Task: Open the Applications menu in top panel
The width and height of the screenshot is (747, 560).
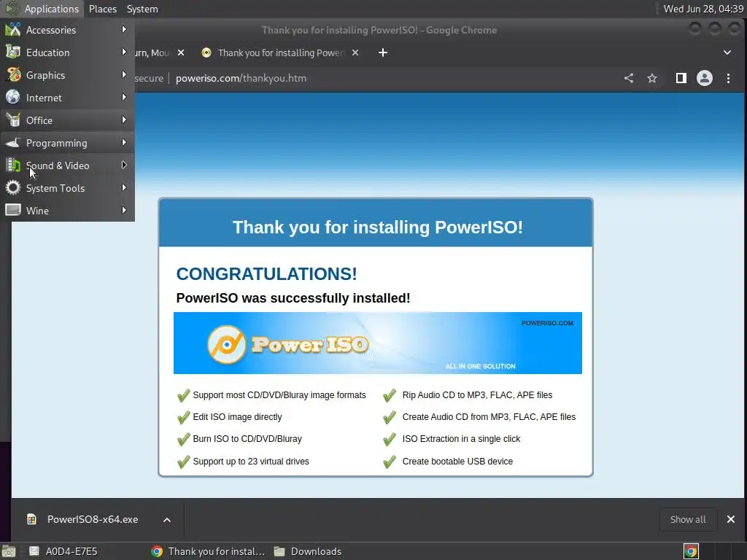Action: [x=42, y=9]
